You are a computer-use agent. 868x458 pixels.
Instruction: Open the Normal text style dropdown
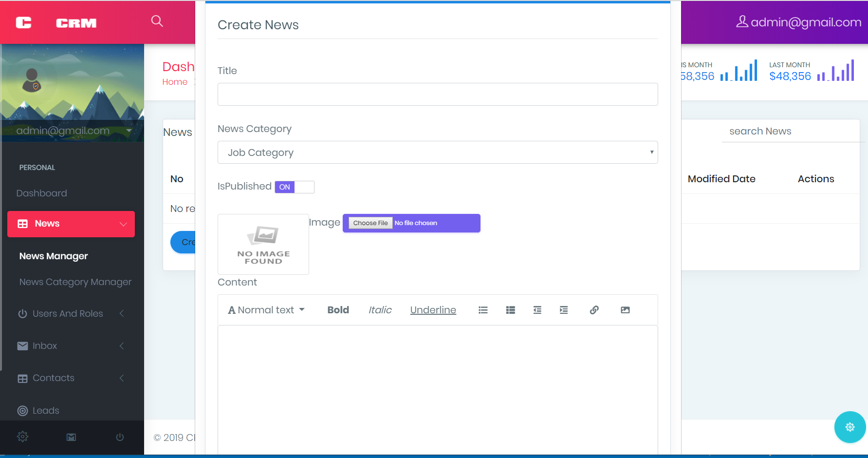[x=266, y=309]
